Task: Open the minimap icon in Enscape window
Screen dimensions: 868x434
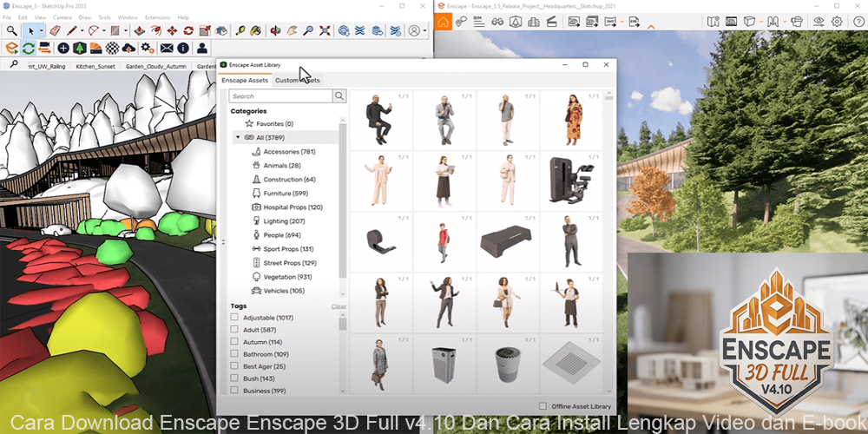Action: 713,22
